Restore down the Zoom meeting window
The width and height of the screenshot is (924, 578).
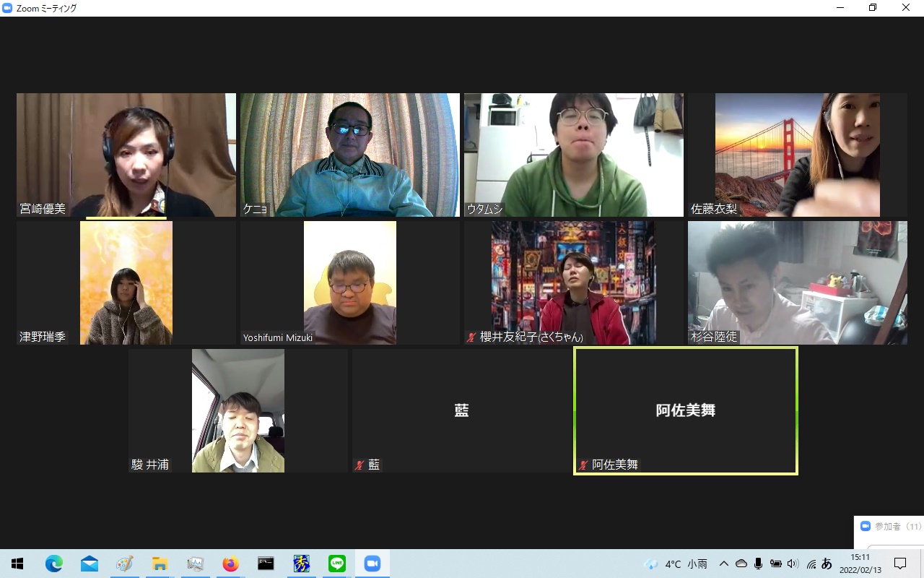[873, 8]
